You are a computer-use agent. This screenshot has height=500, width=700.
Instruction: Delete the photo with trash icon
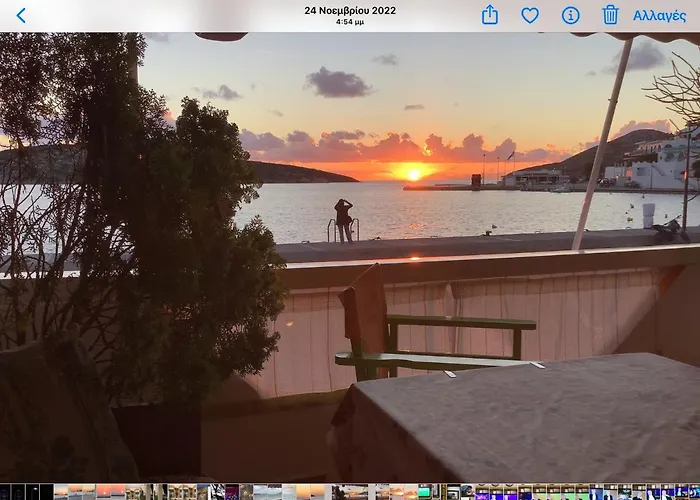pos(610,15)
